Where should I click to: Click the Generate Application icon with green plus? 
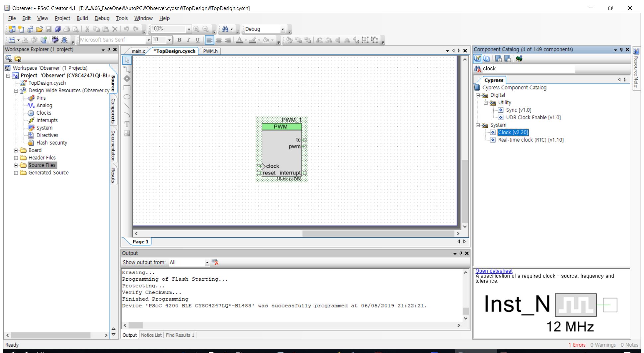[43, 40]
